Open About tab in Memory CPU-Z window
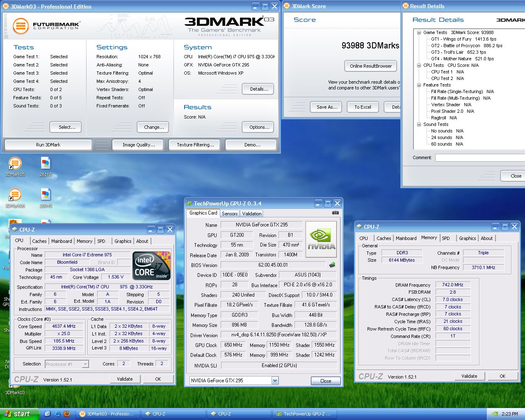 [x=487, y=238]
